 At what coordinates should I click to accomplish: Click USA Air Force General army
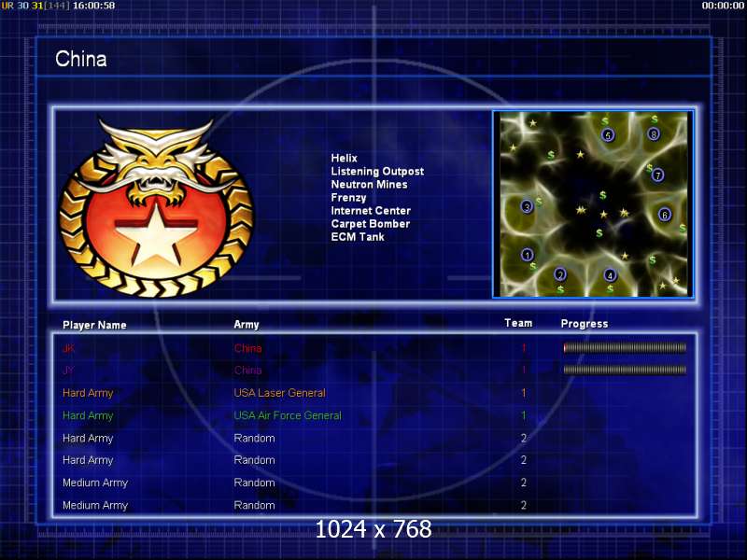[x=288, y=415]
